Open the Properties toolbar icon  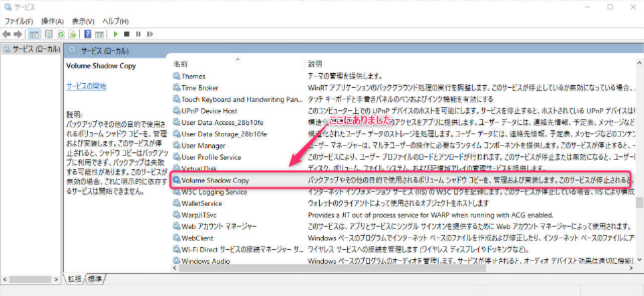(49, 34)
